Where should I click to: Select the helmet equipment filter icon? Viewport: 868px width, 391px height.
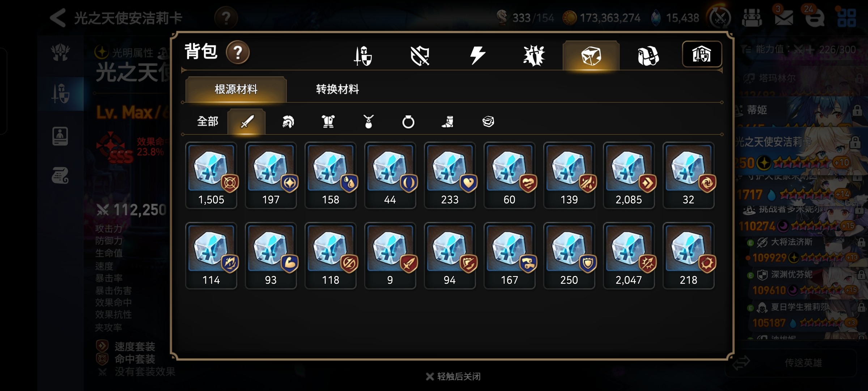point(288,122)
